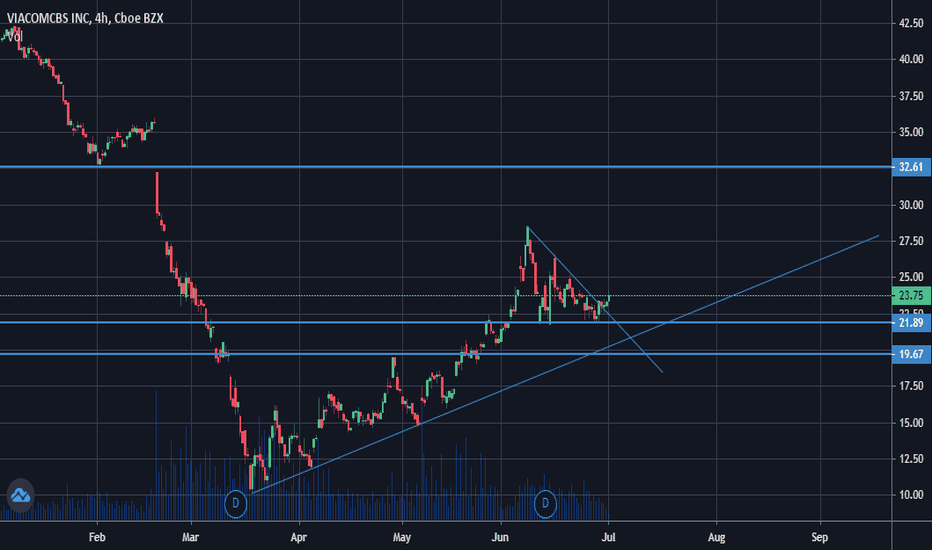Click the Apr label on time axis

(298, 538)
